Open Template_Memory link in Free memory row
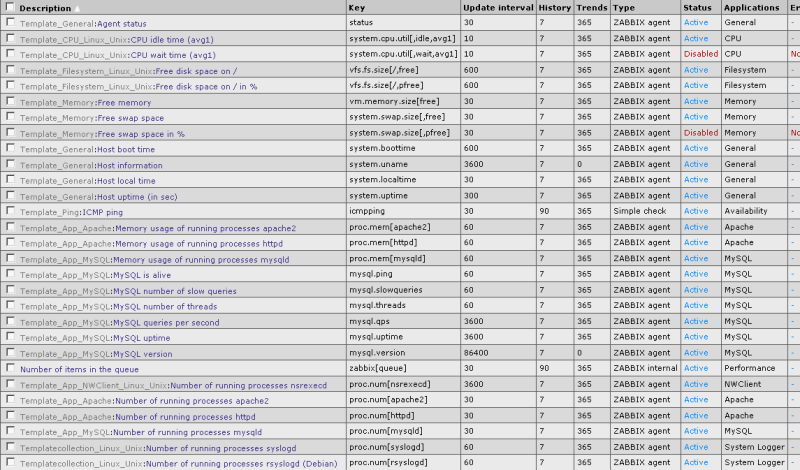Screen dimensions: 800x470 click(x=57, y=103)
